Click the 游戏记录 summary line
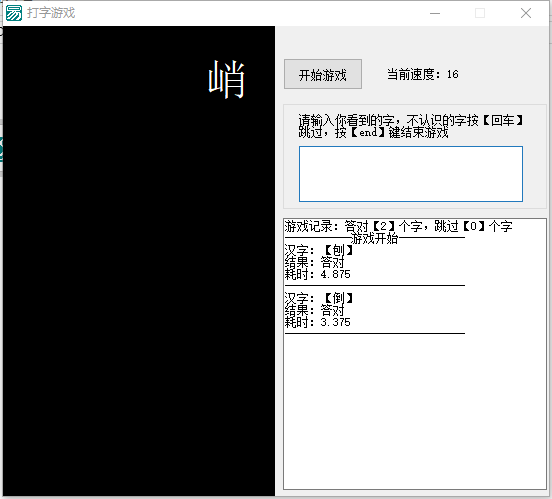552x499 pixels. 398,226
